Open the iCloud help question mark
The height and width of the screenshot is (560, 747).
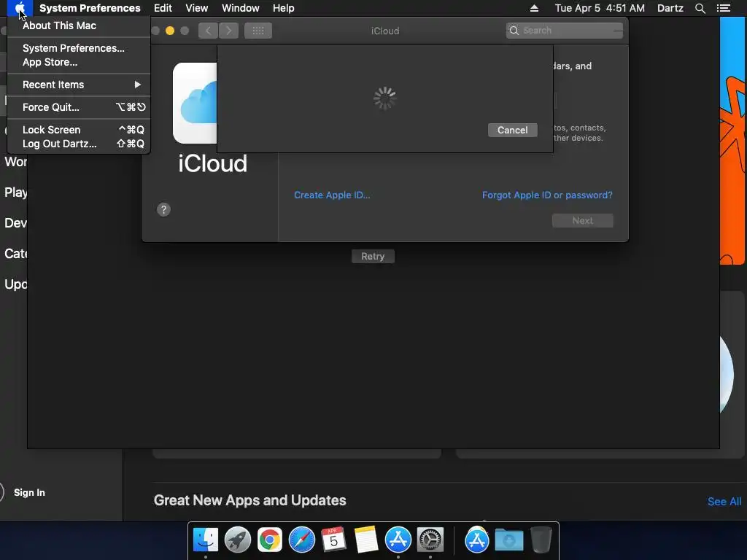(x=163, y=209)
